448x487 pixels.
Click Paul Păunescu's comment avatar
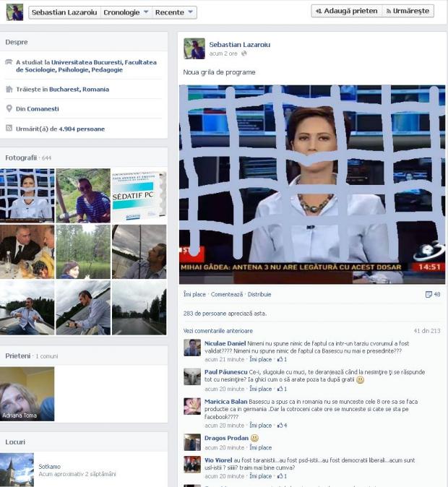click(191, 376)
